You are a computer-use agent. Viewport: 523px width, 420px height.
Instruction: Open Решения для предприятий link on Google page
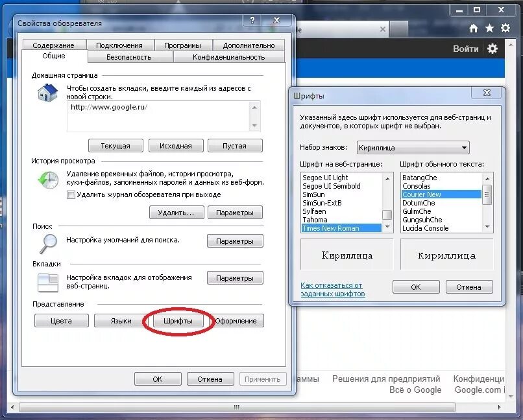386,379
